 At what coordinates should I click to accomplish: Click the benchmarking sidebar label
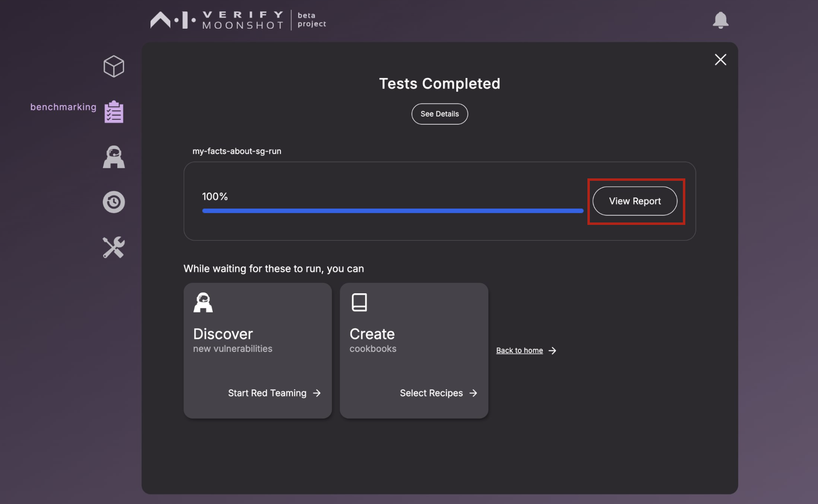pos(64,107)
